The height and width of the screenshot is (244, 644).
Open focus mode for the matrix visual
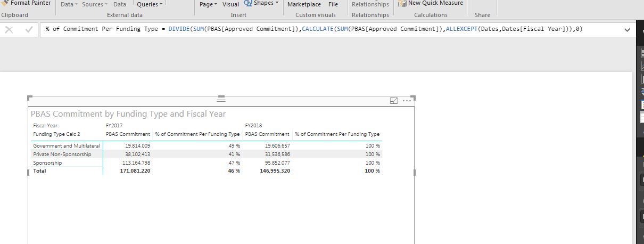point(394,100)
